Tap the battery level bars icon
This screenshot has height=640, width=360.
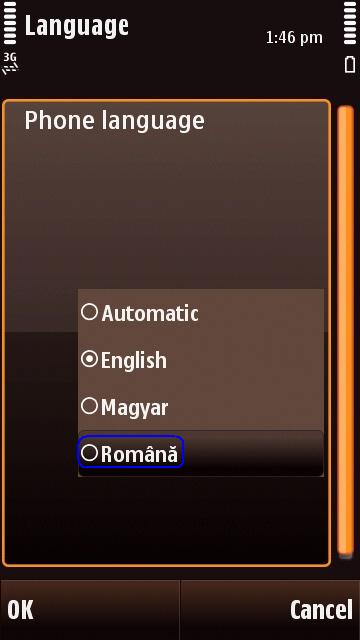(x=350, y=23)
